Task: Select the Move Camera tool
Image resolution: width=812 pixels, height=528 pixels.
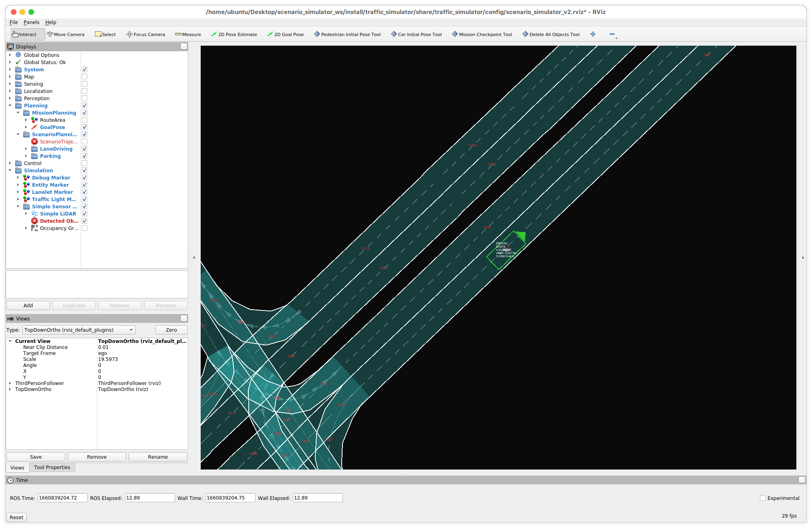Action: (x=66, y=34)
